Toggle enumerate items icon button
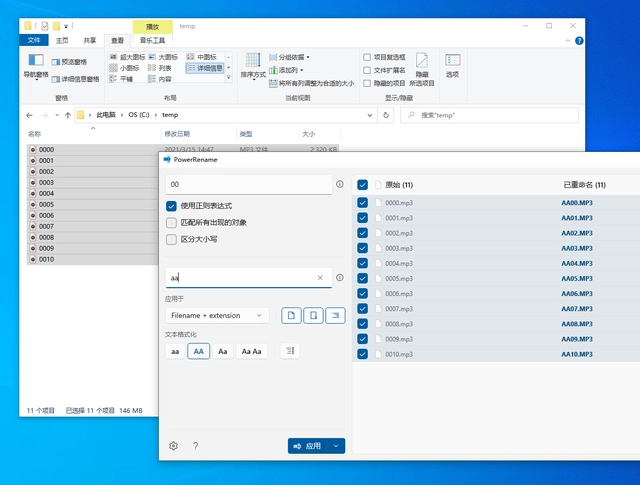The width and height of the screenshot is (640, 485). click(290, 351)
